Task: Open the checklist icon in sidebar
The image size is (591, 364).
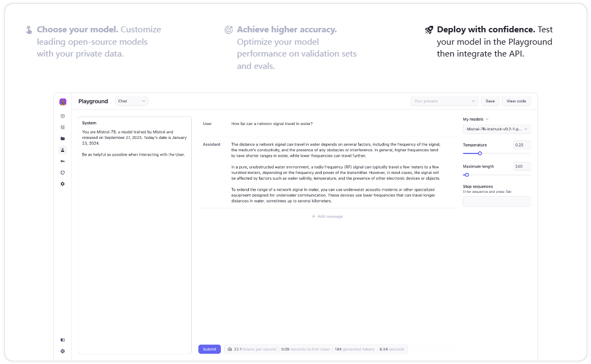Action: [x=62, y=127]
